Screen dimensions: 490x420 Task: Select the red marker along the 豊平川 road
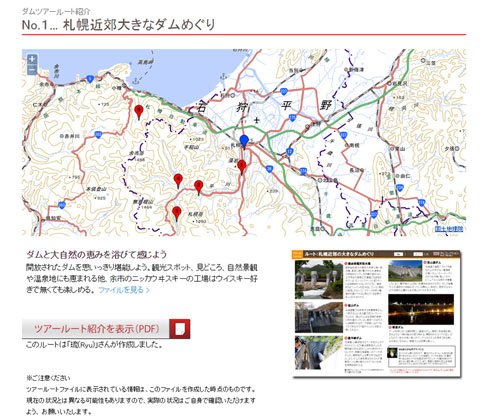pyautogui.click(x=199, y=187)
